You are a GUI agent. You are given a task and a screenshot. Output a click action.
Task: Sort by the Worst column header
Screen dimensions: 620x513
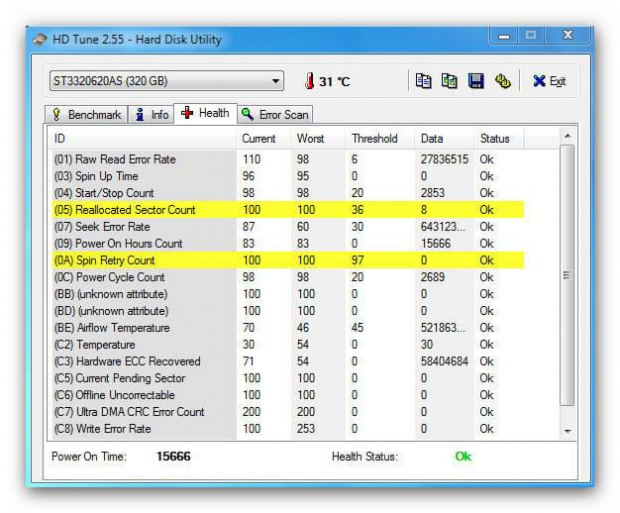318,138
